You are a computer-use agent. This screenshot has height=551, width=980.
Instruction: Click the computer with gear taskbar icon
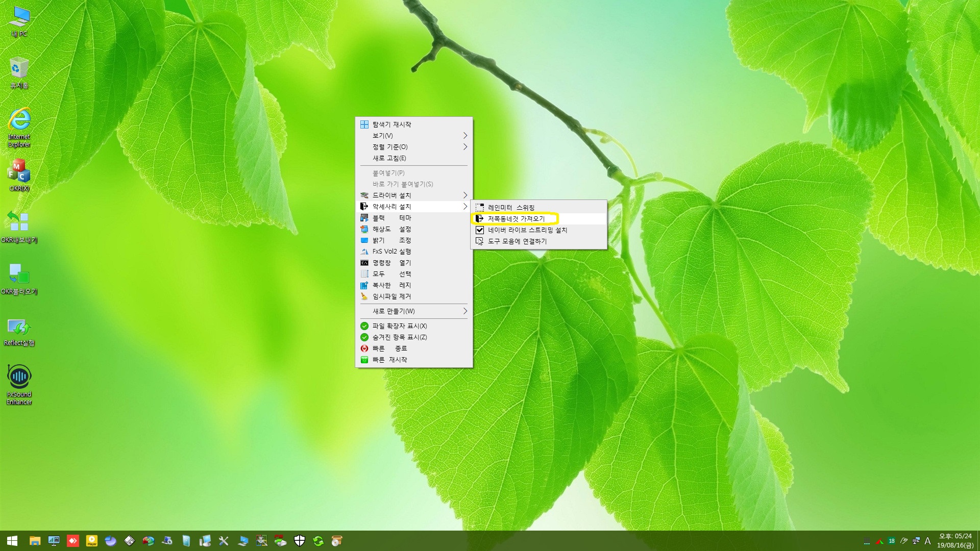coord(167,541)
